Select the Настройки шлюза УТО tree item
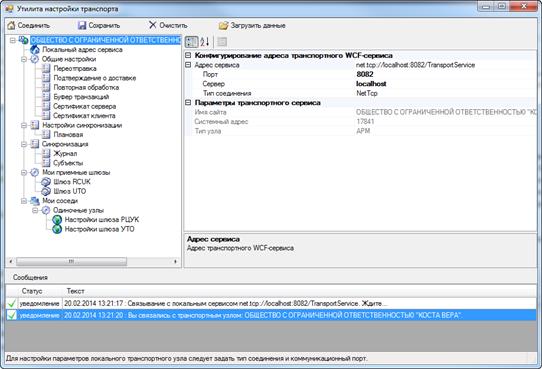Image resolution: width=542 pixels, height=369 pixels. tap(100, 229)
